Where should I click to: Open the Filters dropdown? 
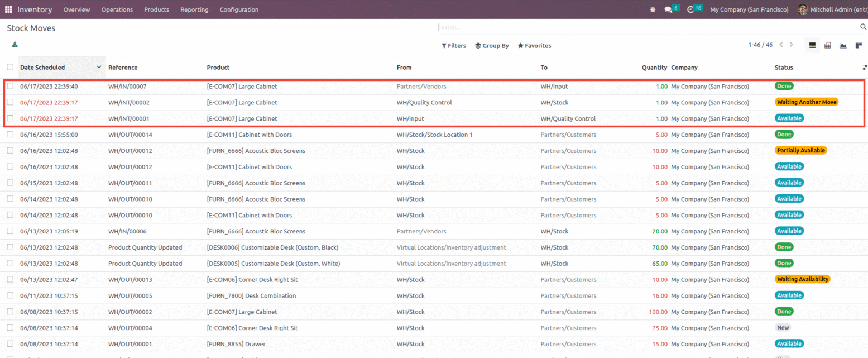click(x=453, y=45)
